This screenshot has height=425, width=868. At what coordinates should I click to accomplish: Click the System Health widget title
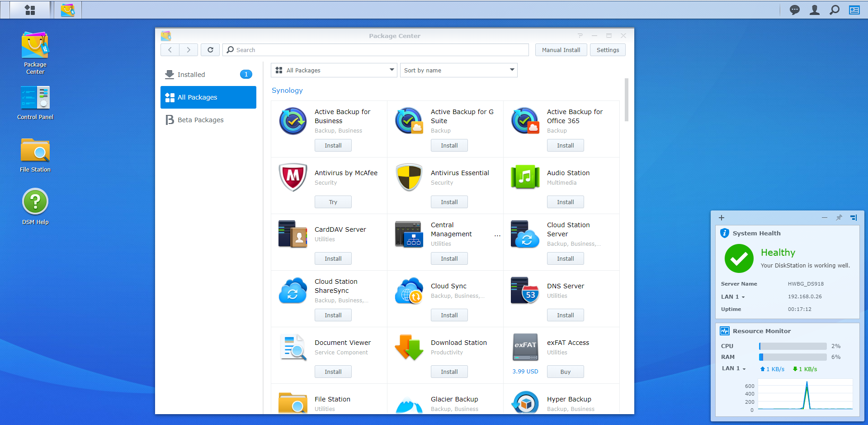[757, 234]
